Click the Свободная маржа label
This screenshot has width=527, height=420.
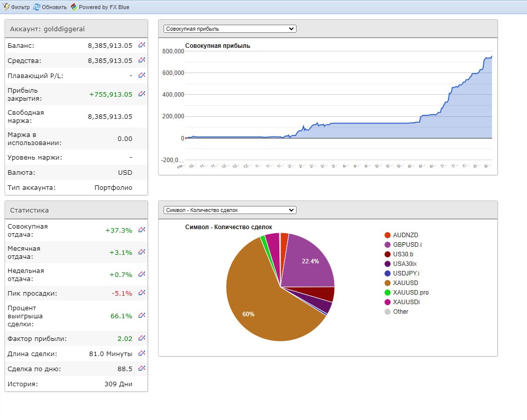[x=26, y=117]
